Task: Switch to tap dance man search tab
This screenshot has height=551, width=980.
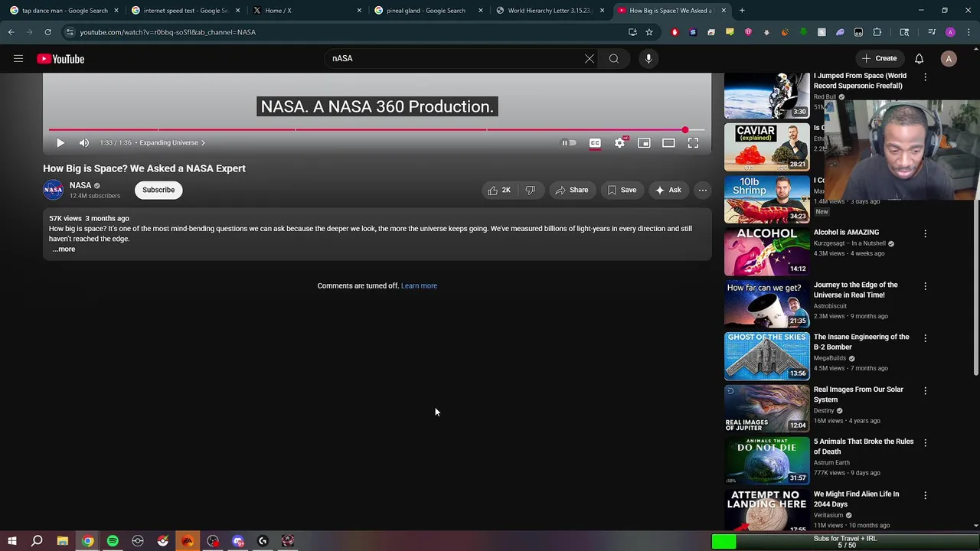Action: coord(64,11)
